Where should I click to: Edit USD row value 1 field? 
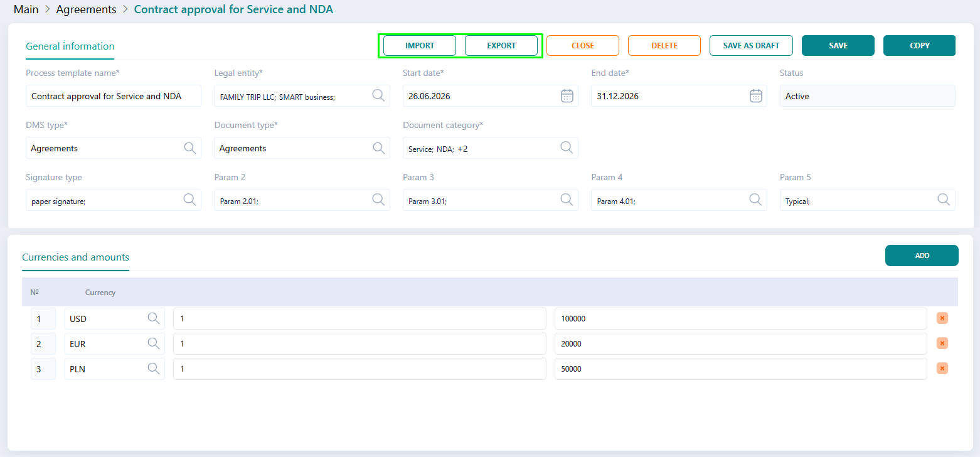(x=360, y=318)
